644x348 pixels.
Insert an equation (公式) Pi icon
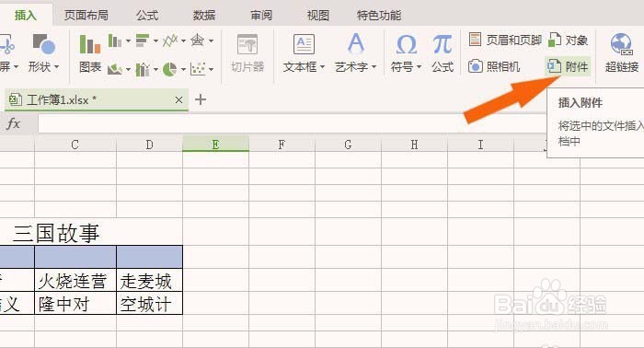[x=443, y=44]
